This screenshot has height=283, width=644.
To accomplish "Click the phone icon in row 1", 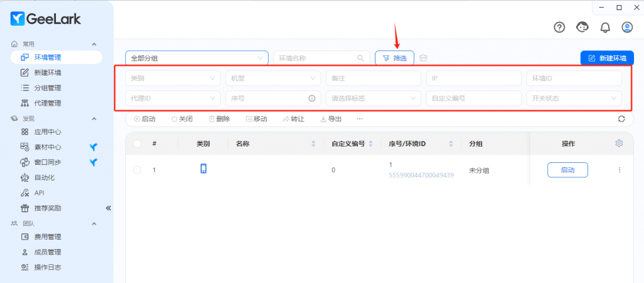I will click(203, 169).
